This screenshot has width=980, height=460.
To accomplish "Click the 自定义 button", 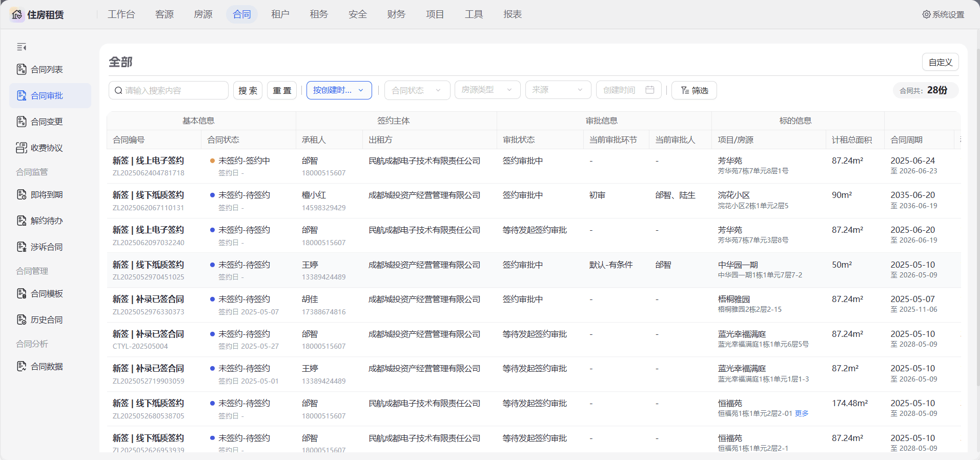I will (941, 62).
